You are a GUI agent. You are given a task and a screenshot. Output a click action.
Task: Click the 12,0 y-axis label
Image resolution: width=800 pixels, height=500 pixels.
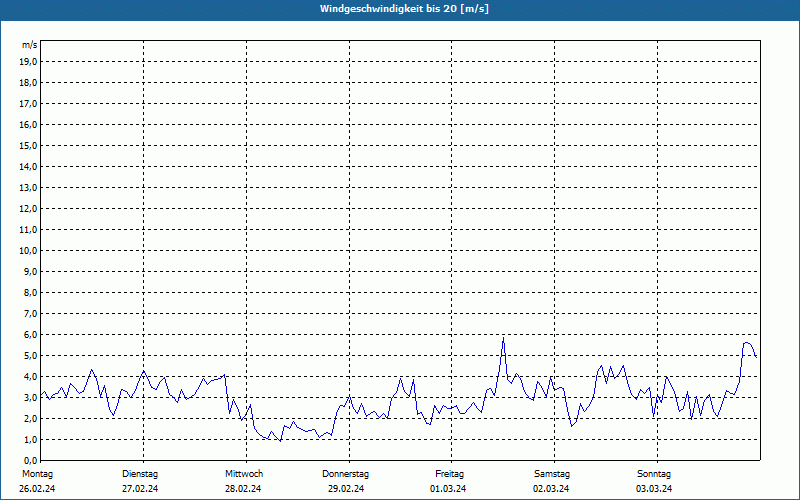pos(28,209)
